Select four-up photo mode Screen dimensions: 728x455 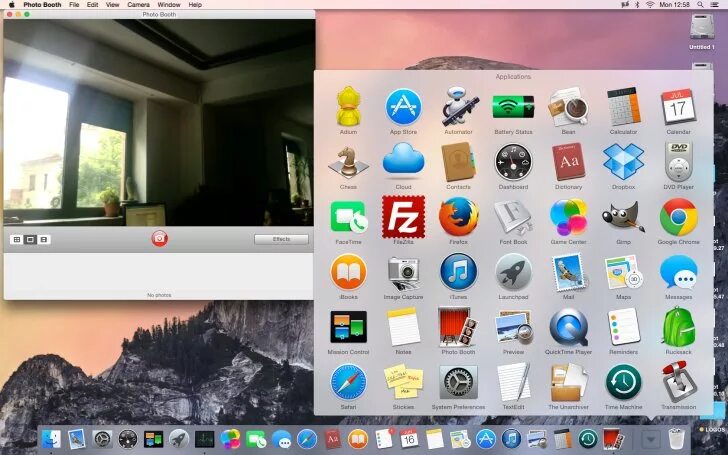(17, 240)
